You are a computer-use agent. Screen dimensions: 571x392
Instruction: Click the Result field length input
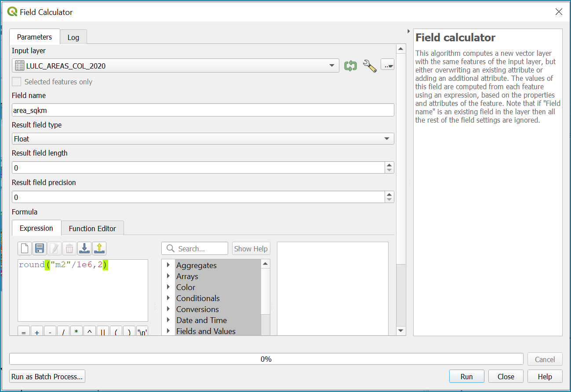[x=198, y=168]
